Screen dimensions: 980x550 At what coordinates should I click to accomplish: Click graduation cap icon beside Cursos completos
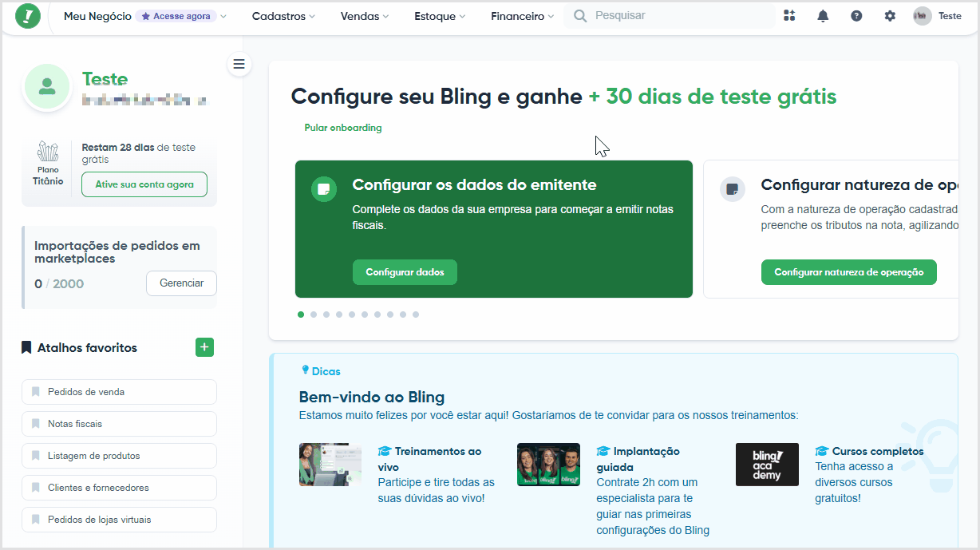(x=822, y=452)
